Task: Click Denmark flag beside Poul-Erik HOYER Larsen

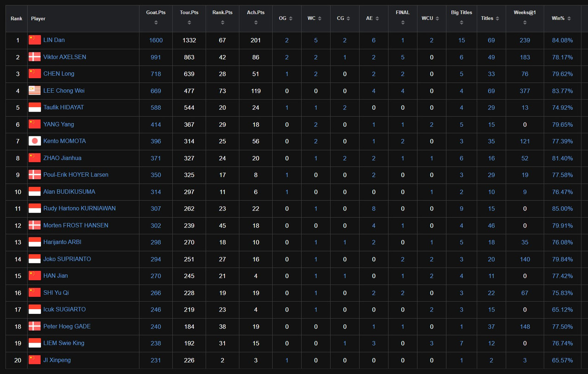Action: click(34, 175)
